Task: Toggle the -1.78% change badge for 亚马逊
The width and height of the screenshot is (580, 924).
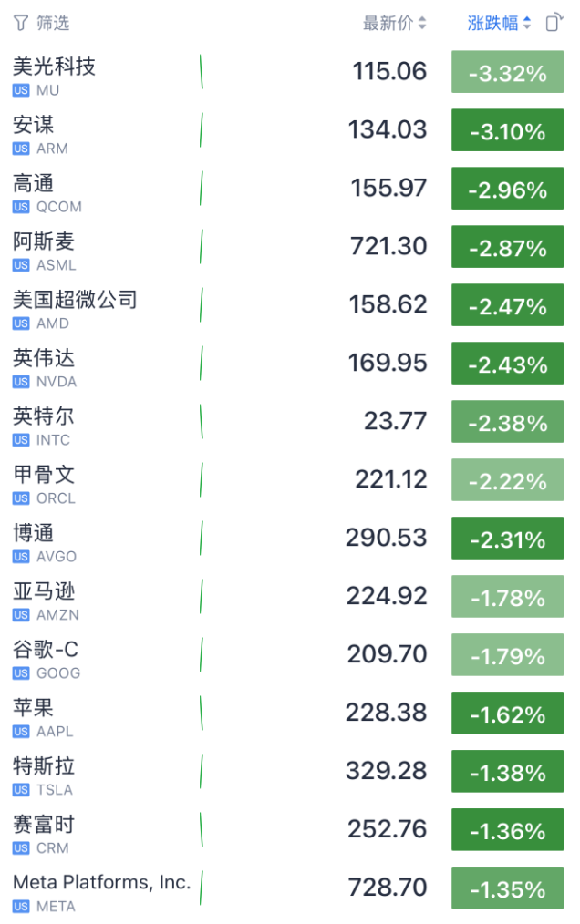Action: click(x=507, y=598)
